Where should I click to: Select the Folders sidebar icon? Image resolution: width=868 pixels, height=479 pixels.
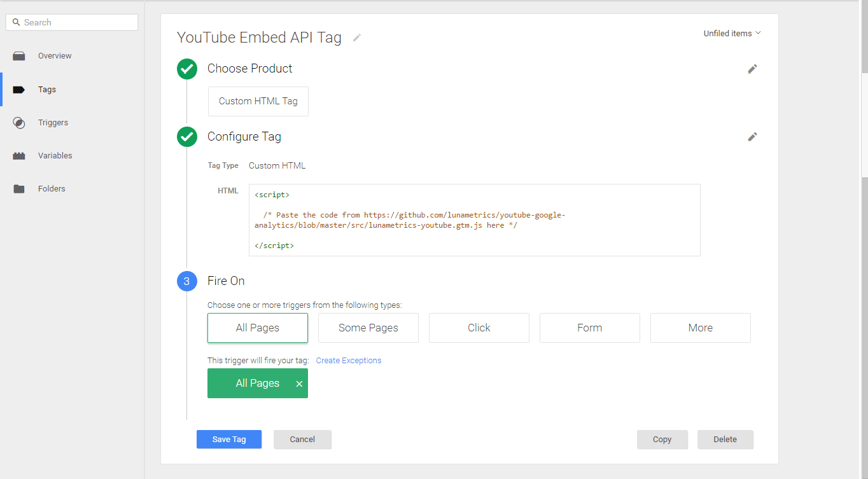[x=19, y=188]
